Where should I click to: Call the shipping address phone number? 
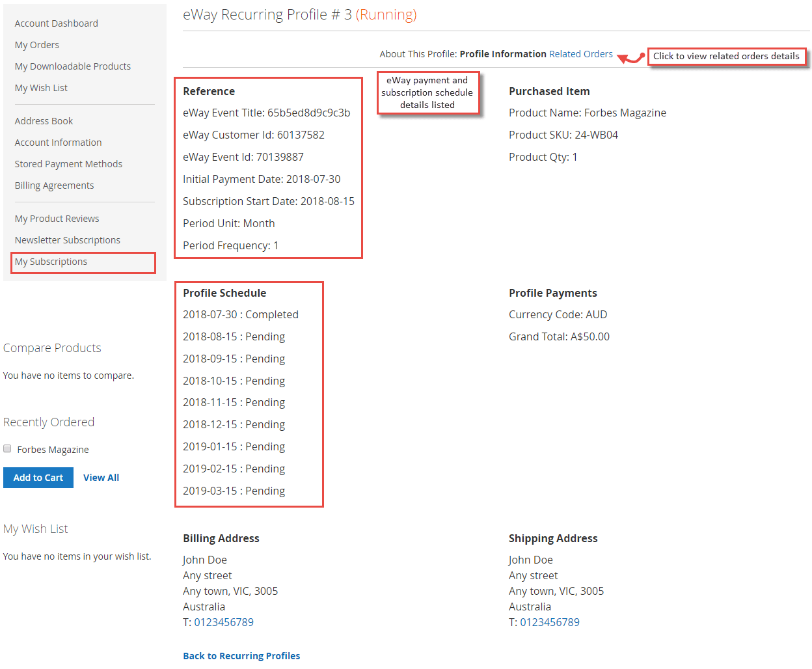pyautogui.click(x=550, y=621)
